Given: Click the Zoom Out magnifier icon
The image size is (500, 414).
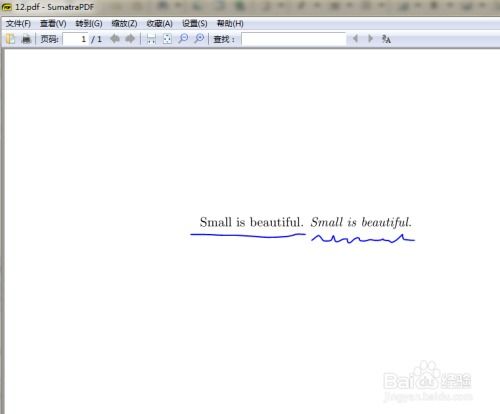Looking at the screenshot, I should [183, 39].
